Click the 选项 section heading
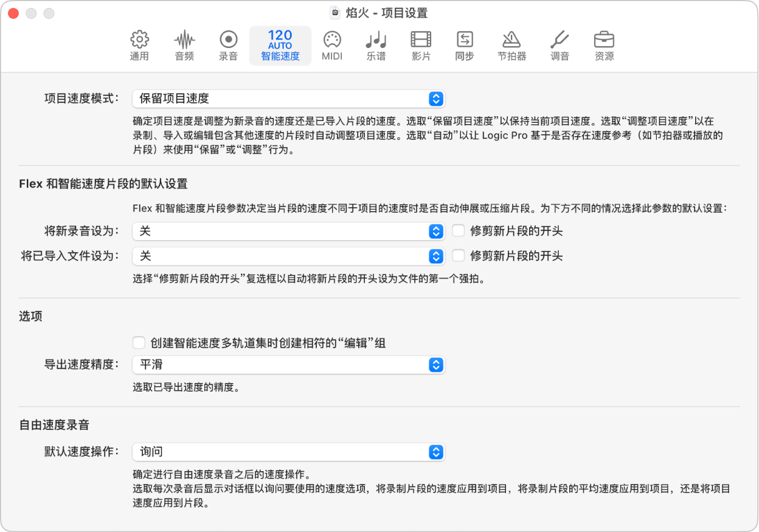The image size is (759, 532). (x=31, y=316)
